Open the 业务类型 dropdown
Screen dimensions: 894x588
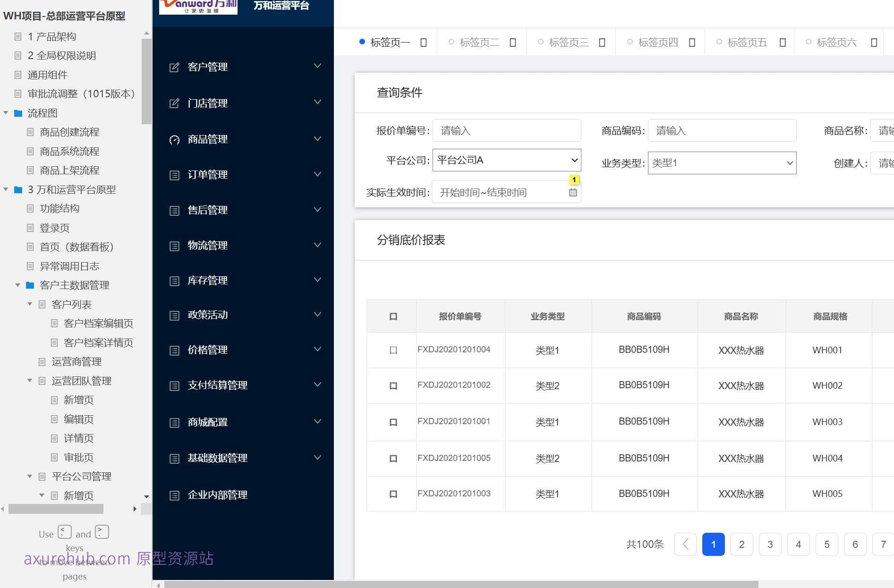coord(721,162)
